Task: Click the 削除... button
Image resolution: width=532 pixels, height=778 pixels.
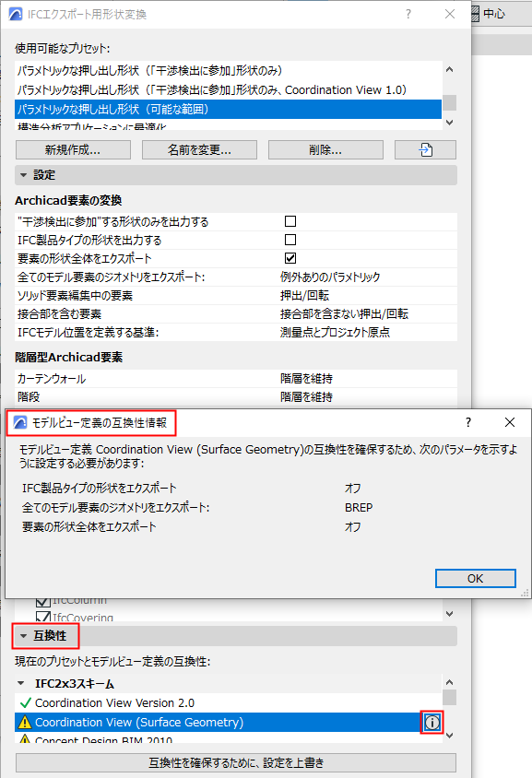Action: (x=325, y=150)
